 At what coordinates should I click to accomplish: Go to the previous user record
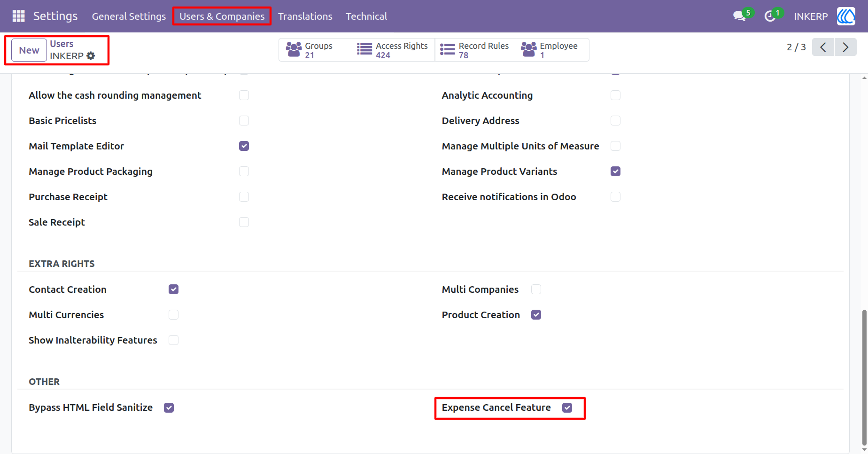click(x=823, y=47)
